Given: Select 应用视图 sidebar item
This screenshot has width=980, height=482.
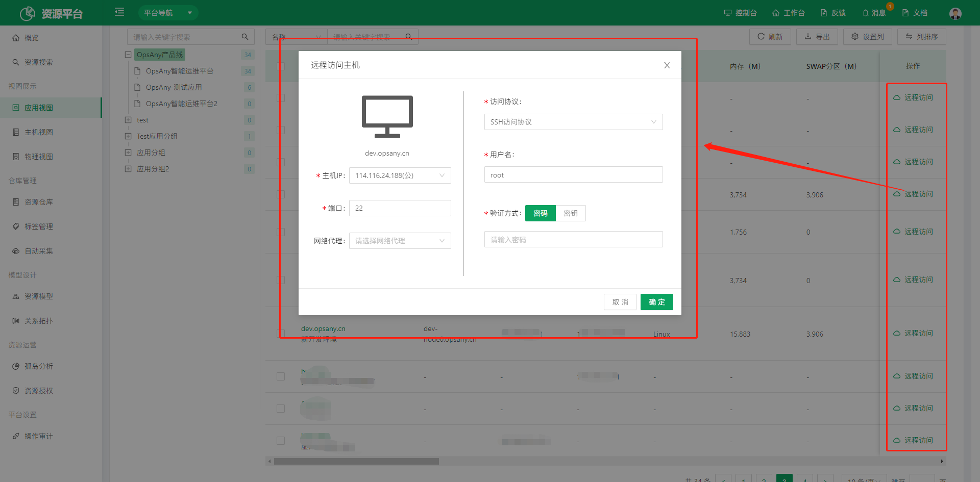Looking at the screenshot, I should point(51,108).
